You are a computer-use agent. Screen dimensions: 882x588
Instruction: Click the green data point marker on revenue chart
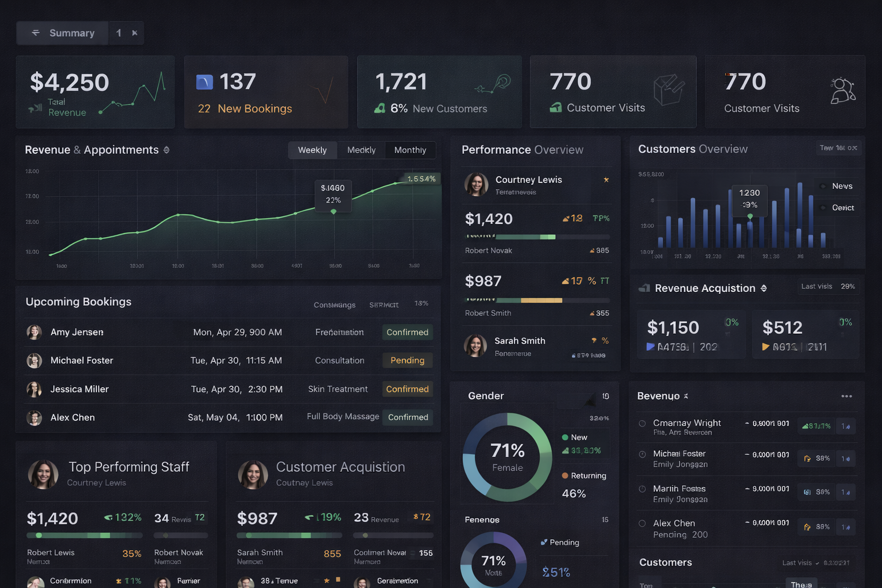coord(334,212)
